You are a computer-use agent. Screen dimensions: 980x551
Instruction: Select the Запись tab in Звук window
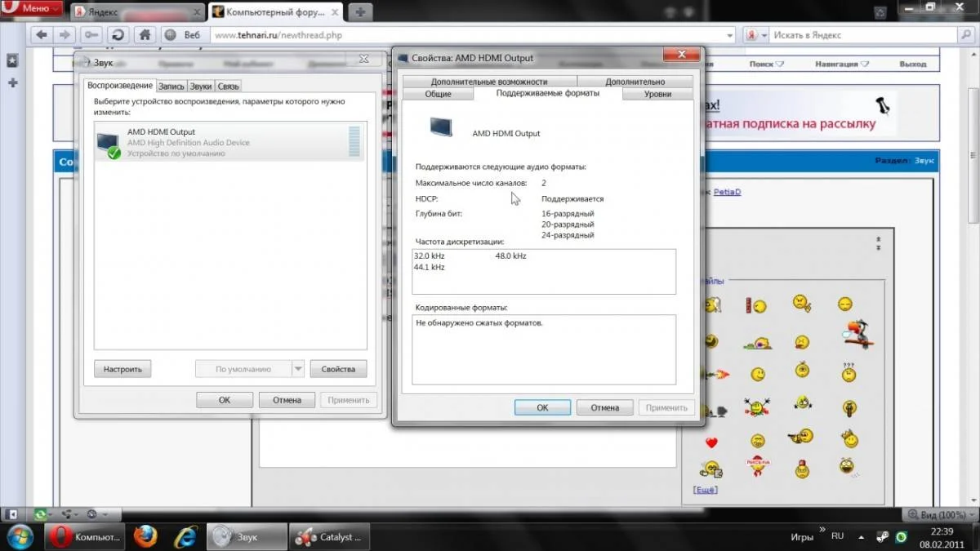coord(171,86)
